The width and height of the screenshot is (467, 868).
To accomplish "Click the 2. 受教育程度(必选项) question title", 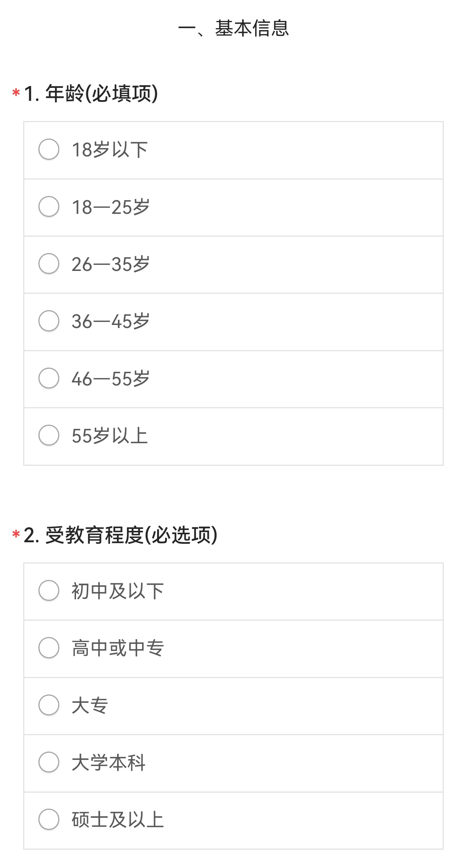I will 121,535.
